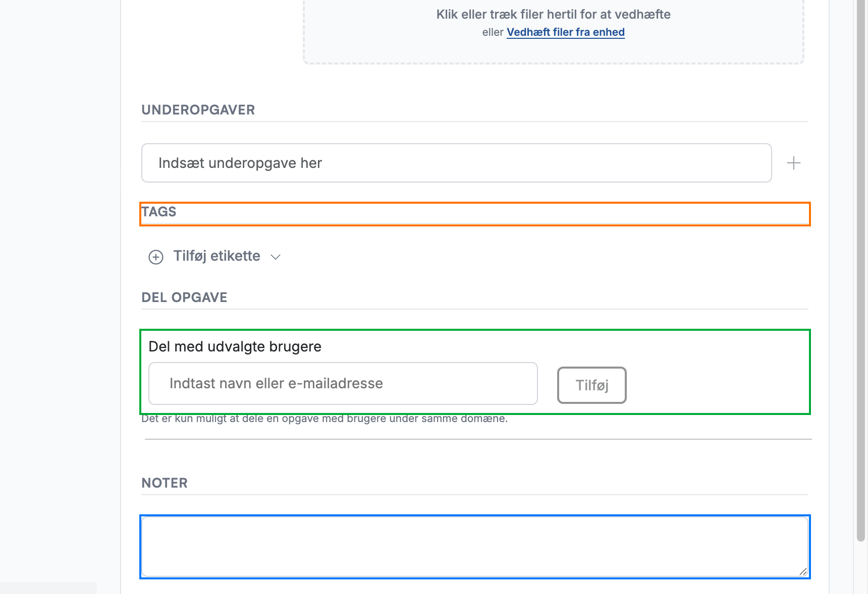Click the plus icon to add subtask

(793, 163)
